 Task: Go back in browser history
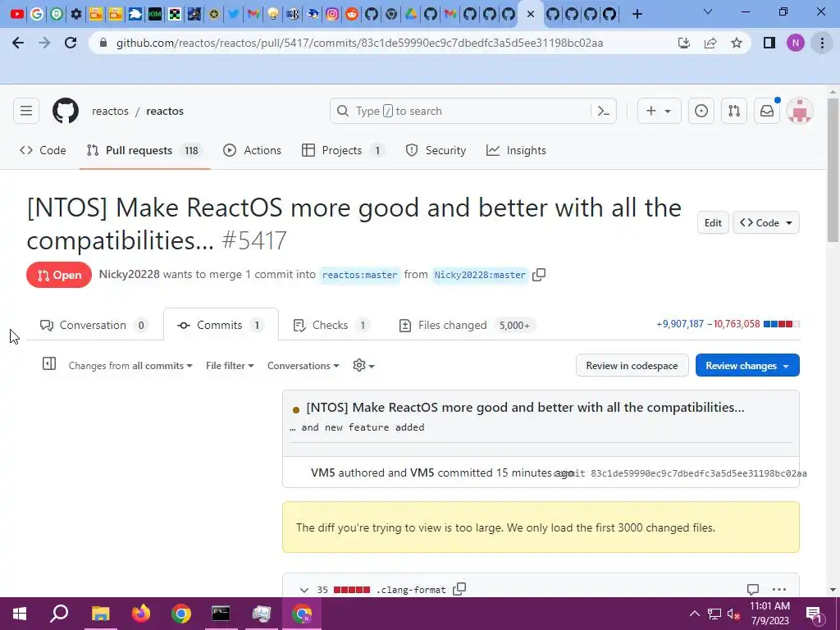[x=18, y=43]
